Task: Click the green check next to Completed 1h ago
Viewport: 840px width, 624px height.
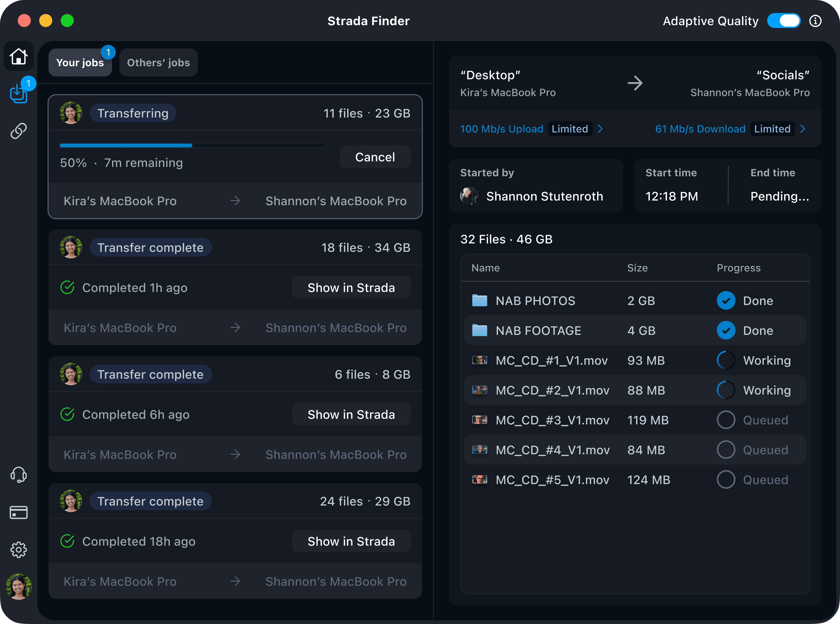Action: (x=67, y=288)
